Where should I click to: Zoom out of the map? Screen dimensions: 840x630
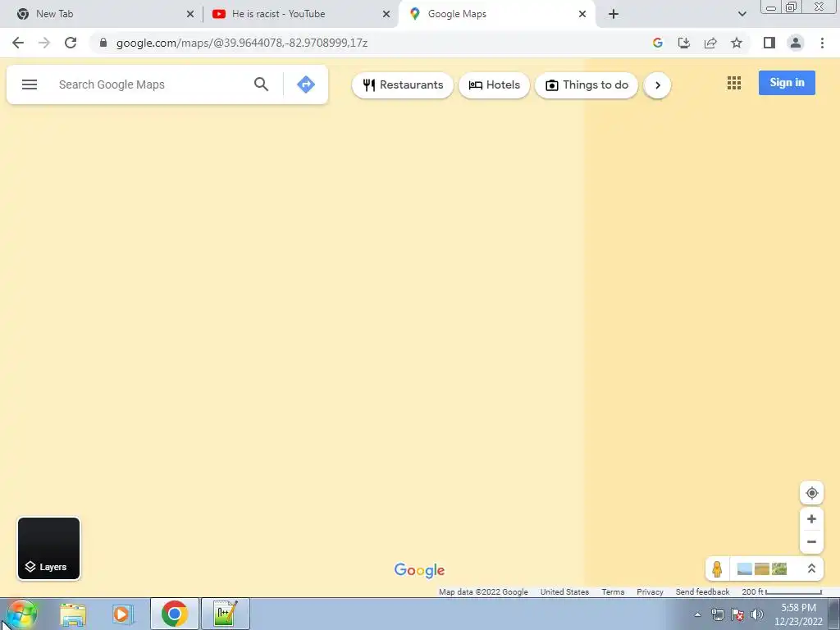pyautogui.click(x=811, y=541)
